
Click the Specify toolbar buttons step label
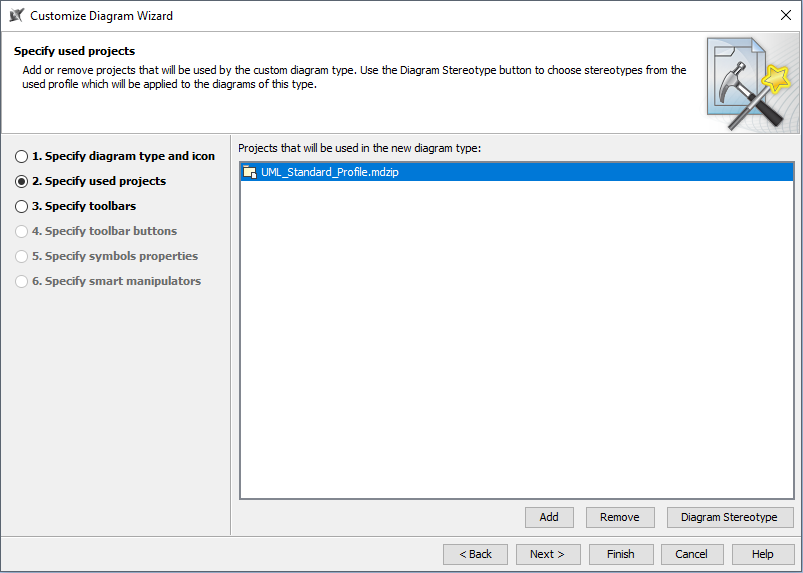(x=110, y=231)
